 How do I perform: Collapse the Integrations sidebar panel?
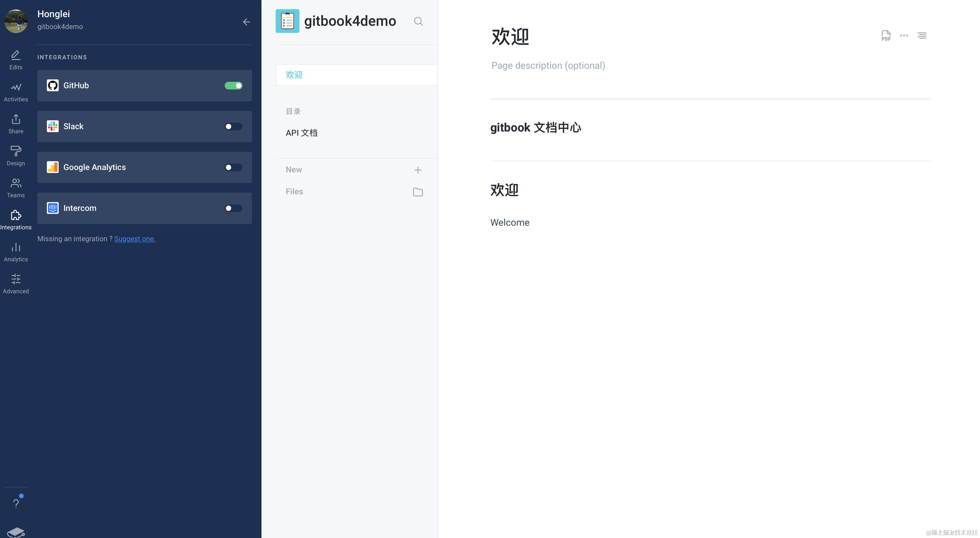(x=247, y=22)
